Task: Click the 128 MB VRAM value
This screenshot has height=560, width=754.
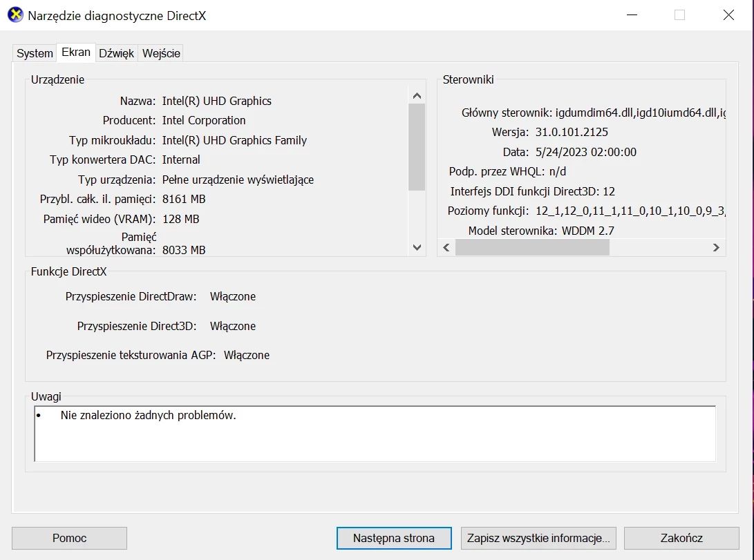Action: coord(181,219)
